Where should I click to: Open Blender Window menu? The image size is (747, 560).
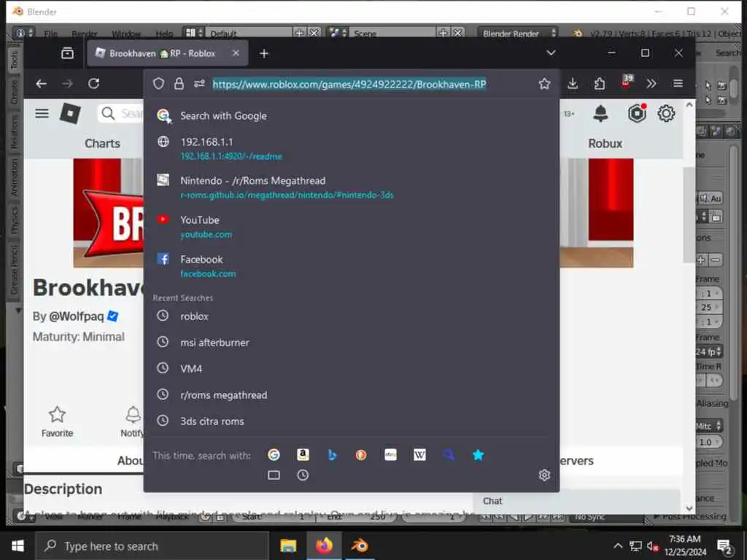click(125, 34)
